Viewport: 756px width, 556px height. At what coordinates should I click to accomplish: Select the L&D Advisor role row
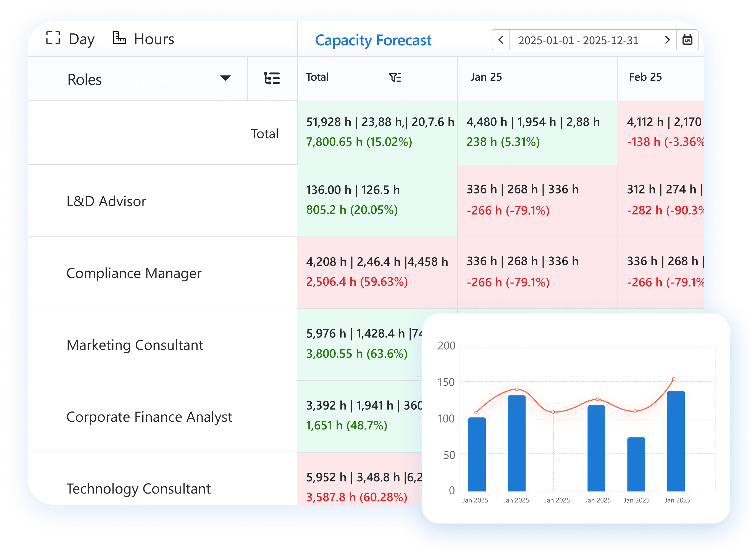click(x=106, y=201)
